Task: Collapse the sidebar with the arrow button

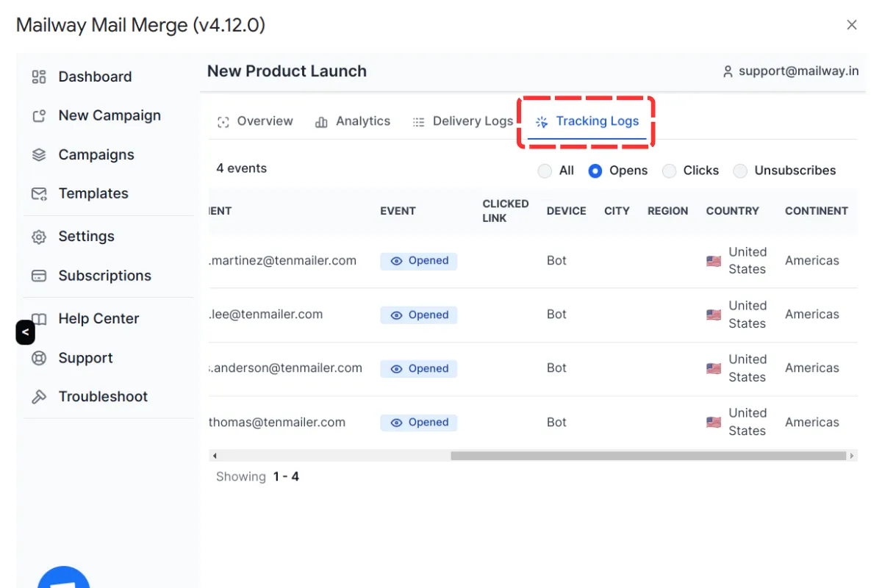Action: tap(25, 332)
